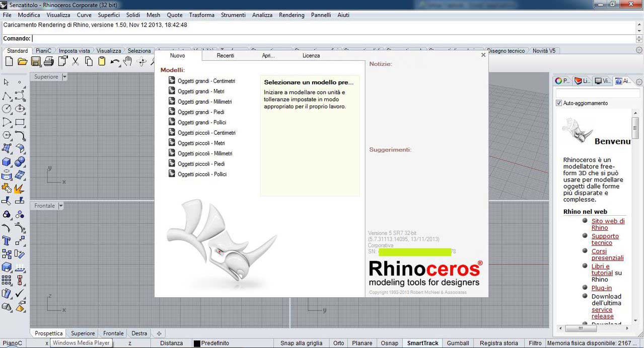Open a file with folder icon
The height and width of the screenshot is (348, 644).
[22, 61]
